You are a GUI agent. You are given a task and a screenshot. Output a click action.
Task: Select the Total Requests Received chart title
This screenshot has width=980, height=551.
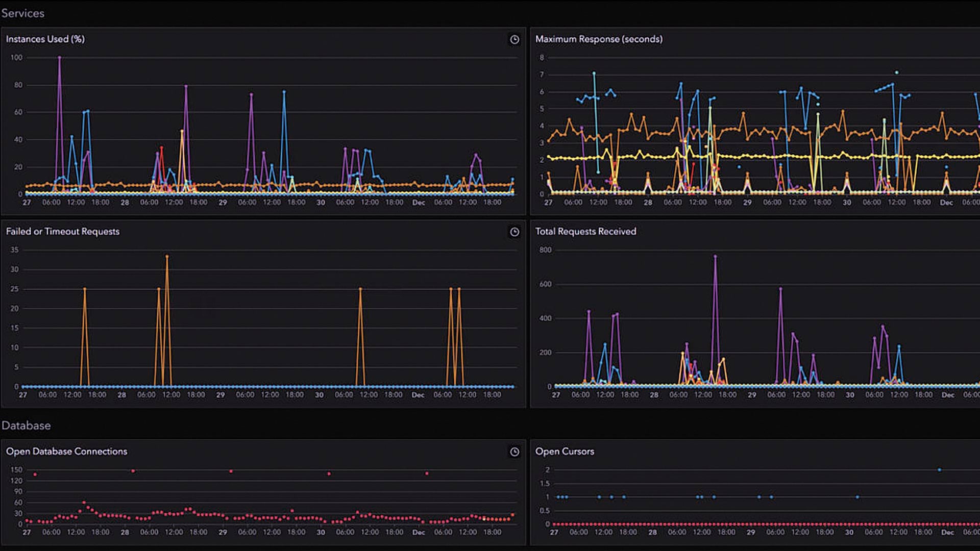(585, 232)
